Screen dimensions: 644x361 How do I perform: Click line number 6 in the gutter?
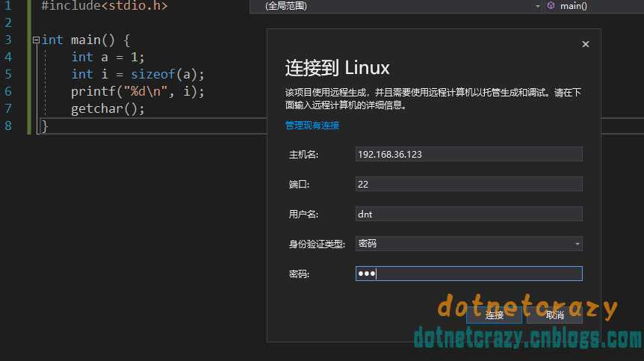[8, 91]
